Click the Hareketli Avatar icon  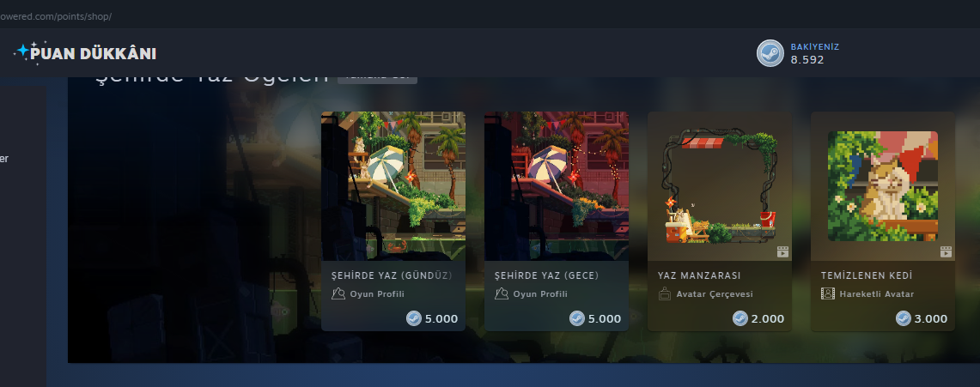827,294
